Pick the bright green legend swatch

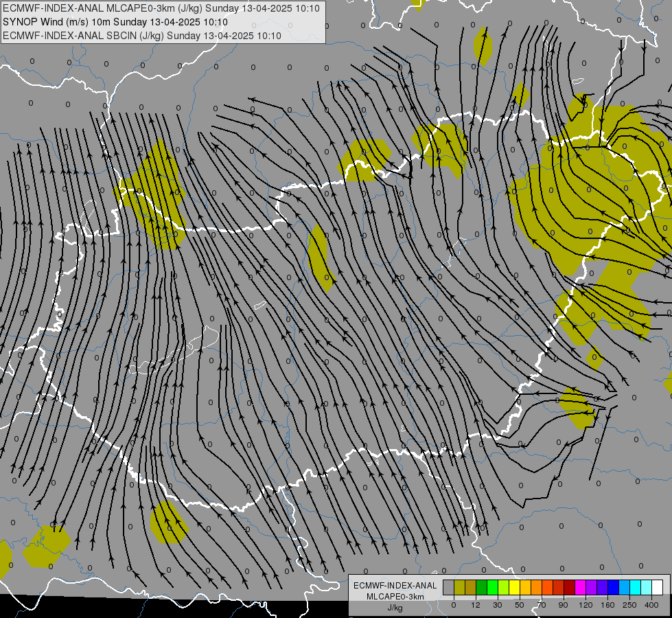coord(492,587)
